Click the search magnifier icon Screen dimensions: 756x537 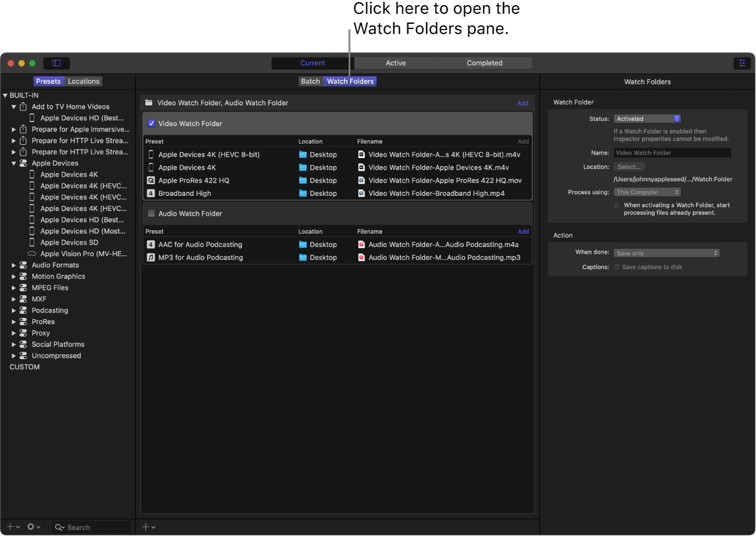tap(59, 527)
